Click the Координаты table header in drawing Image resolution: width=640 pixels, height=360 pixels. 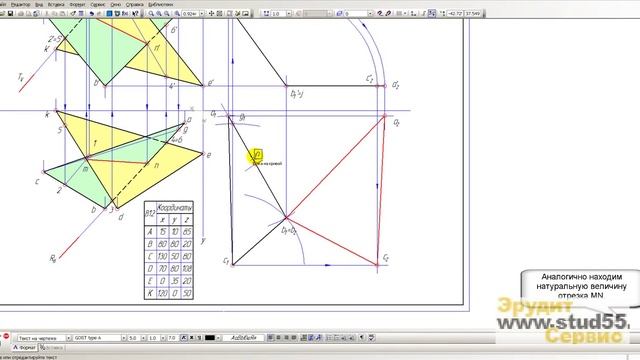174,207
